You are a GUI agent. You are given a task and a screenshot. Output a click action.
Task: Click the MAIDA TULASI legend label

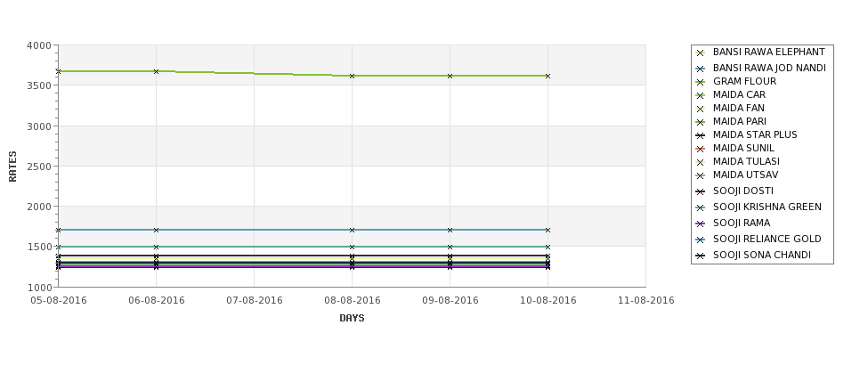click(746, 161)
